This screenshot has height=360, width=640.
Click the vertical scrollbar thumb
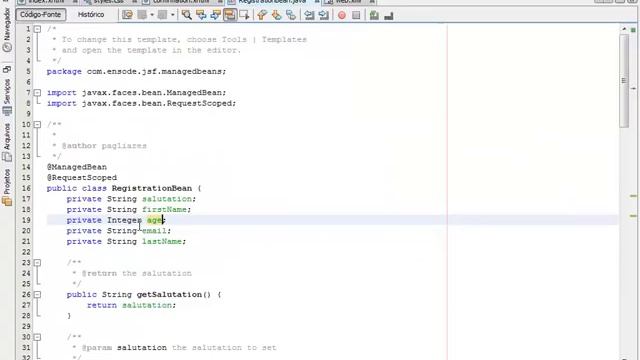[x=624, y=81]
